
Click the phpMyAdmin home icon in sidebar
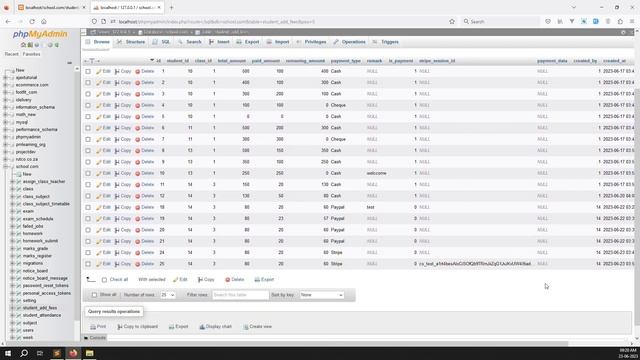(x=23, y=45)
